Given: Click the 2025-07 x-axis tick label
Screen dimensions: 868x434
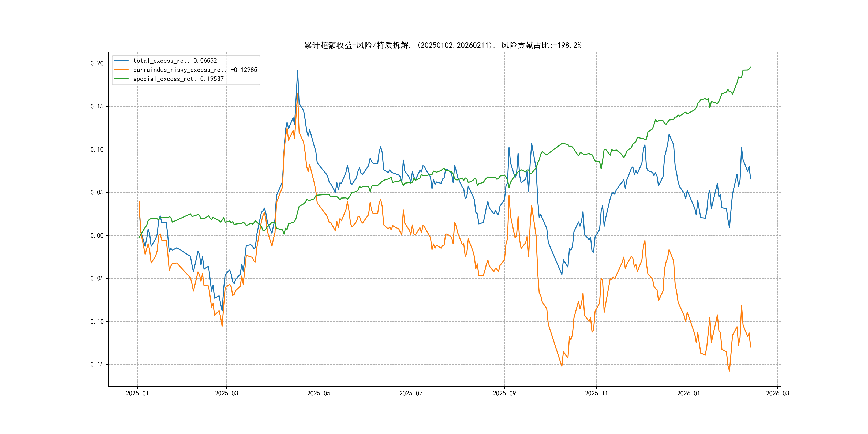Looking at the screenshot, I should [x=411, y=393].
